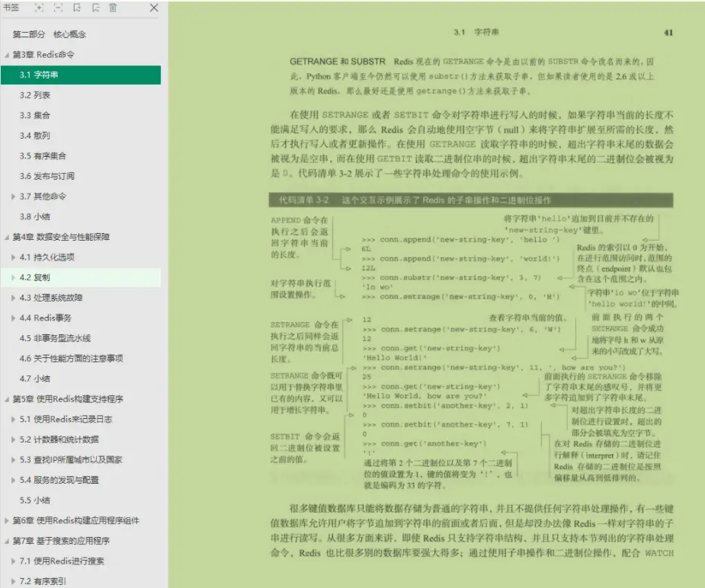Click the GETRANGE 和 SUBSTR heading text
705x588 pixels.
[338, 62]
